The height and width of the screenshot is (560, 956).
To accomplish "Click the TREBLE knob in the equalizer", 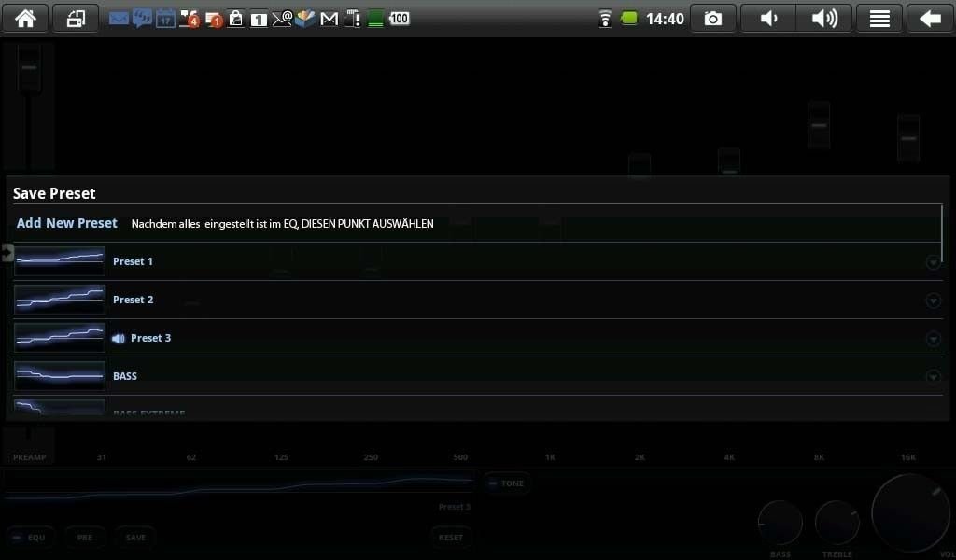I will pos(837,523).
